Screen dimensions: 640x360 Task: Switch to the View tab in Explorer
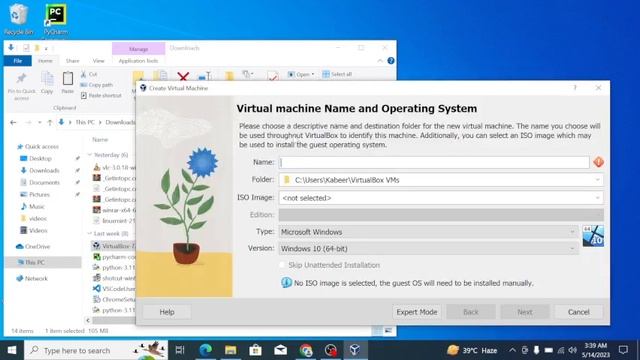(98, 61)
